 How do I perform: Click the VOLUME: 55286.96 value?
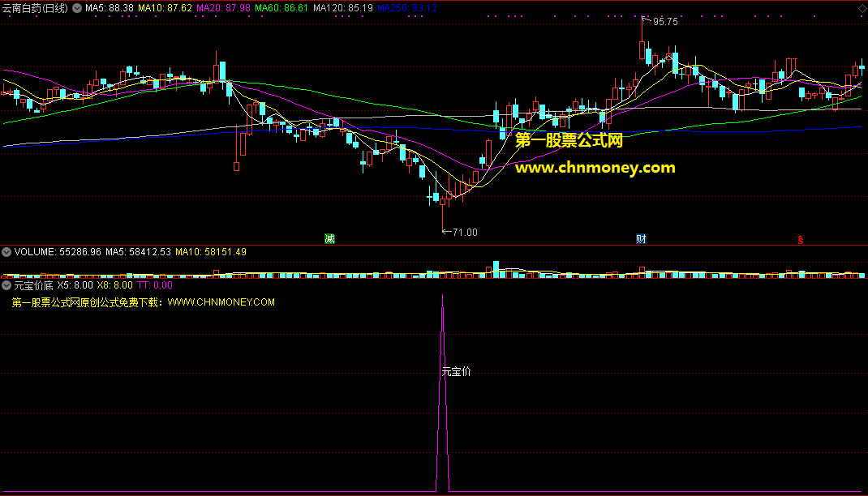tap(58, 252)
